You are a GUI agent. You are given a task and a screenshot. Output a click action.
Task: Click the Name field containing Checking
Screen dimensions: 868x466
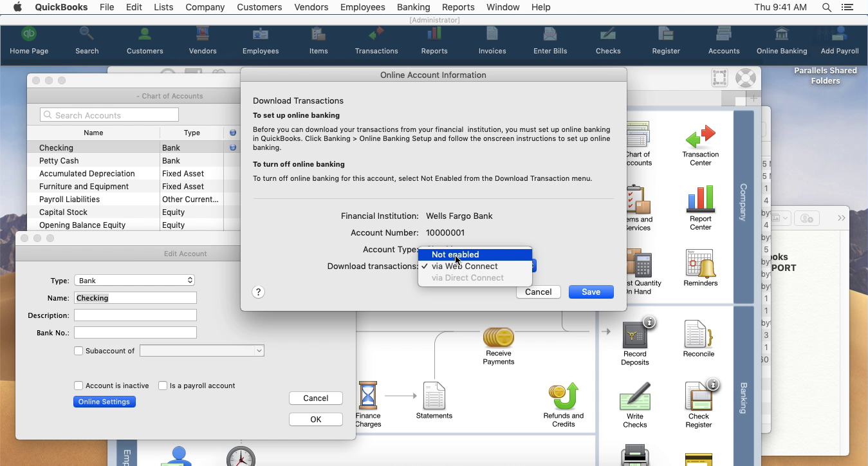[135, 298]
